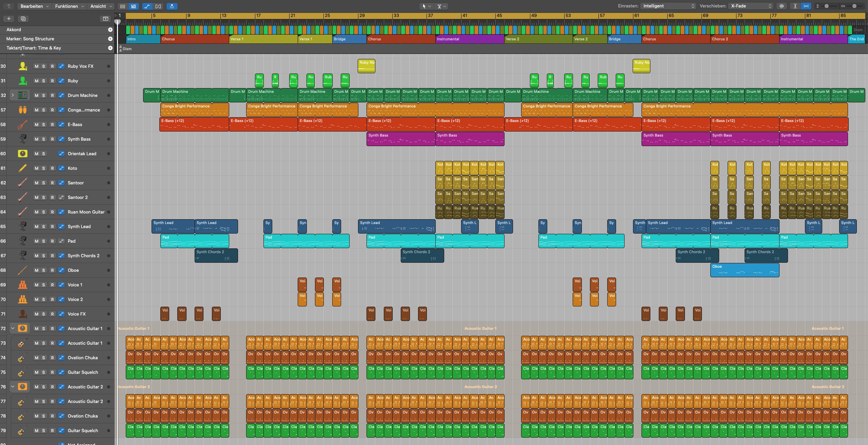Viewport: 868px width, 445px height.
Task: Toggle automation on the Pad track
Action: click(61, 241)
